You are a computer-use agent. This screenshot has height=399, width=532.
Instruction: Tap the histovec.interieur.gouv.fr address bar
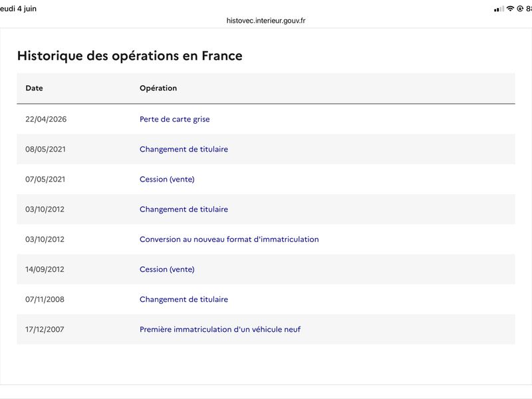265,21
